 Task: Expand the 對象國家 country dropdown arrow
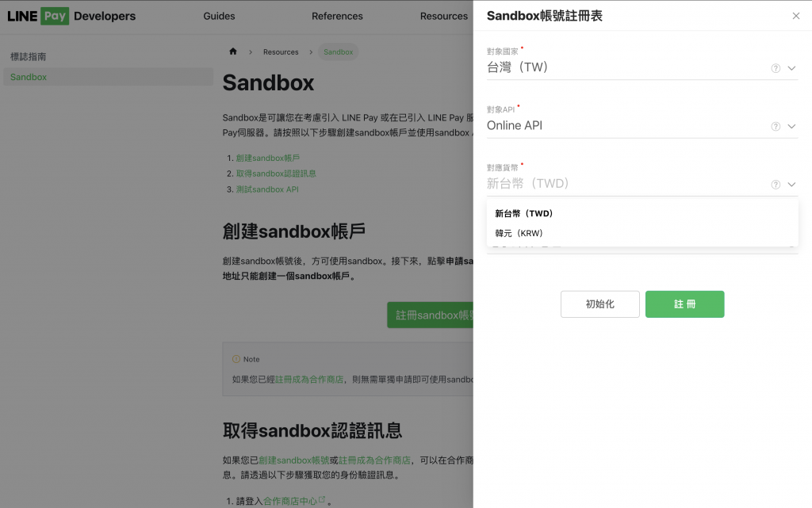point(792,68)
